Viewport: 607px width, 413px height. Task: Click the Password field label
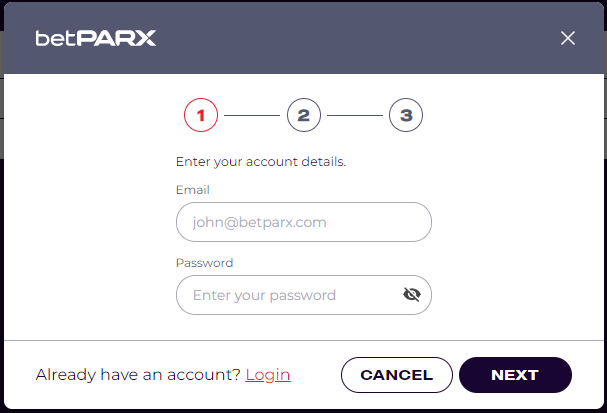point(204,263)
